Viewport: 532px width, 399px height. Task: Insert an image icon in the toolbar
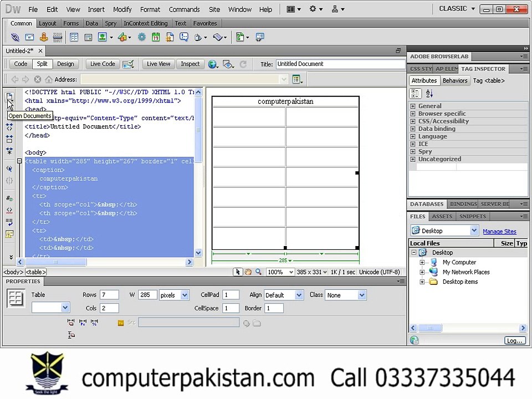(102, 37)
